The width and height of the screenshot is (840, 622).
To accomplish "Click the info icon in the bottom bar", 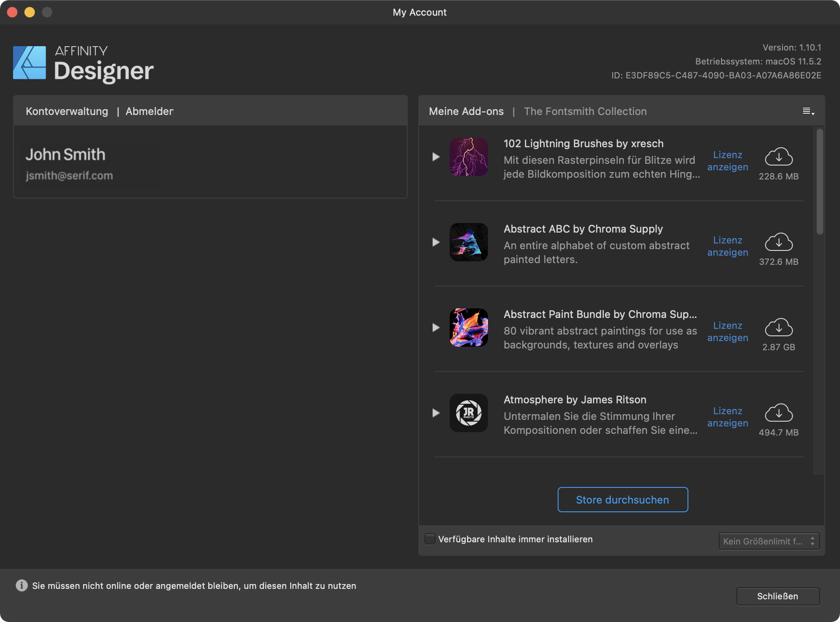I will 22,585.
